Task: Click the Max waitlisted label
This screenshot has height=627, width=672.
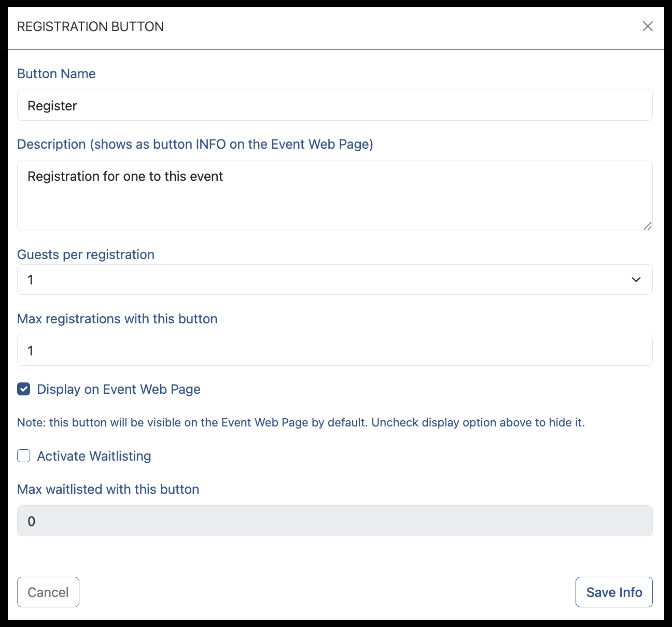Action: point(108,489)
